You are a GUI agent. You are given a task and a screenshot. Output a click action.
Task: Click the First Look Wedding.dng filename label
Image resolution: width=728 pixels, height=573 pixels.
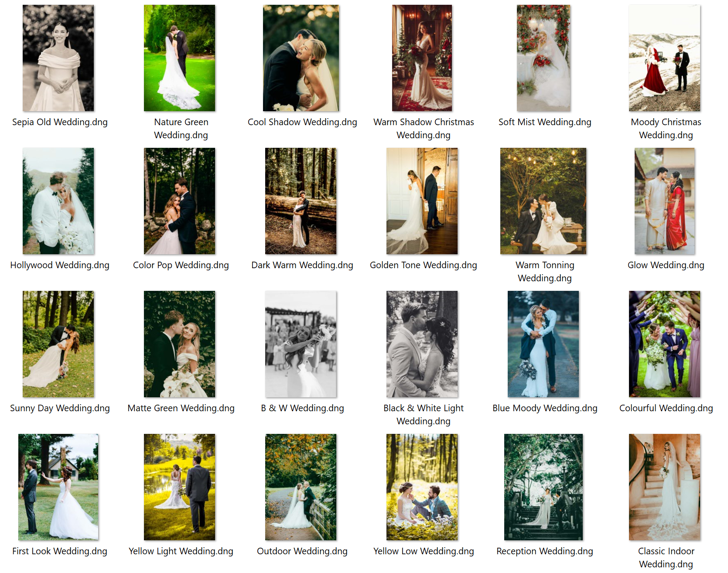60,551
